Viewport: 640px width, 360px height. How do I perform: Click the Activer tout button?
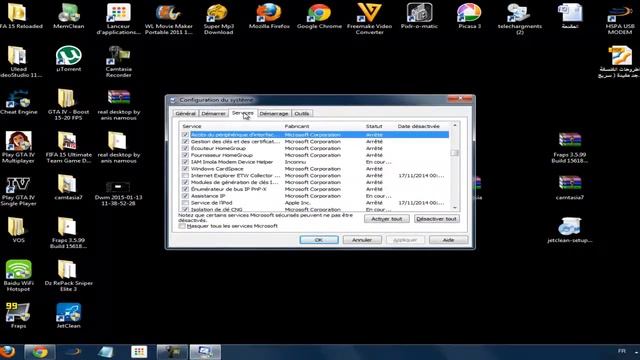(387, 219)
